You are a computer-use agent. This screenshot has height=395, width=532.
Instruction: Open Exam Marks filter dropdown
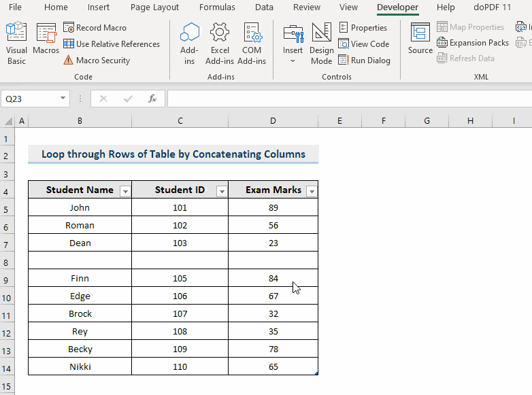tap(312, 192)
